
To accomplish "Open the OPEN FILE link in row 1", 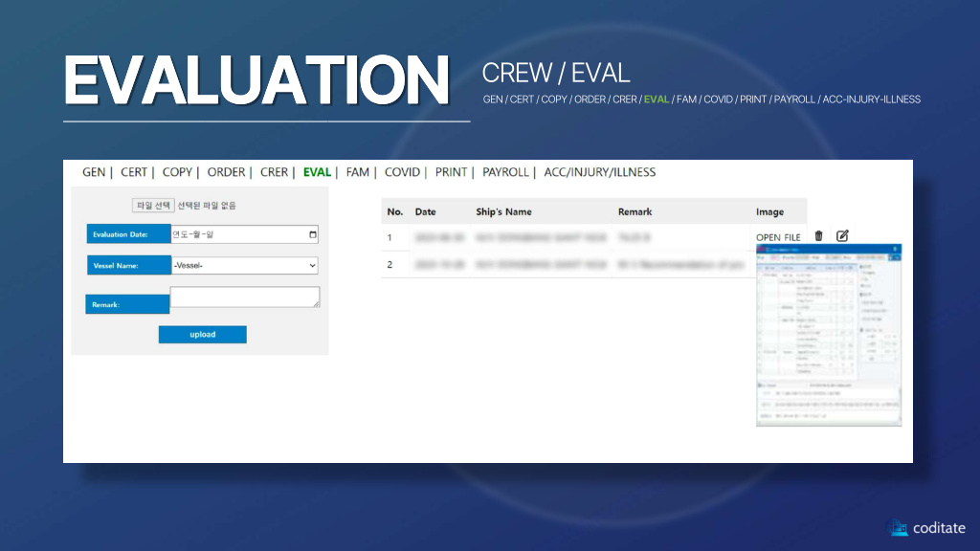I will pyautogui.click(x=778, y=237).
